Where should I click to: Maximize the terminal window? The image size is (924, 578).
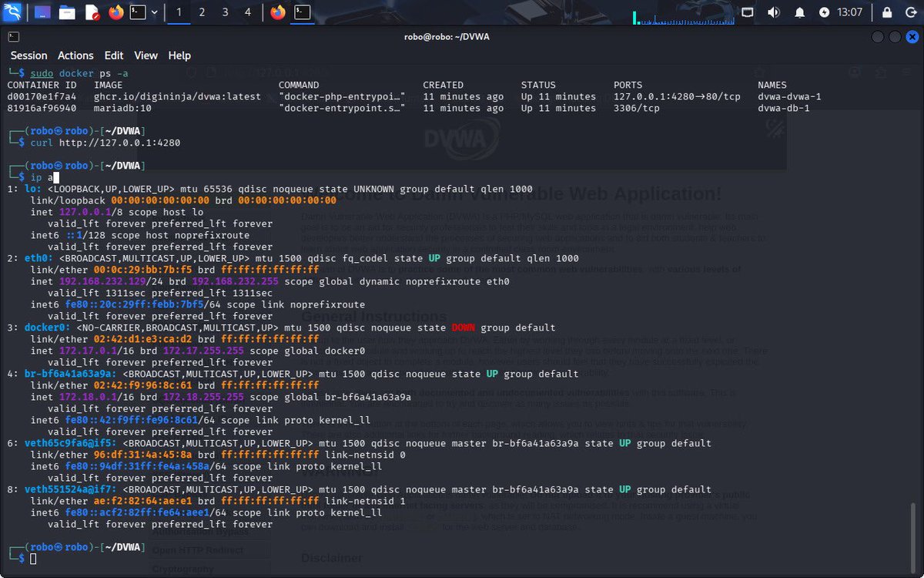(x=895, y=37)
